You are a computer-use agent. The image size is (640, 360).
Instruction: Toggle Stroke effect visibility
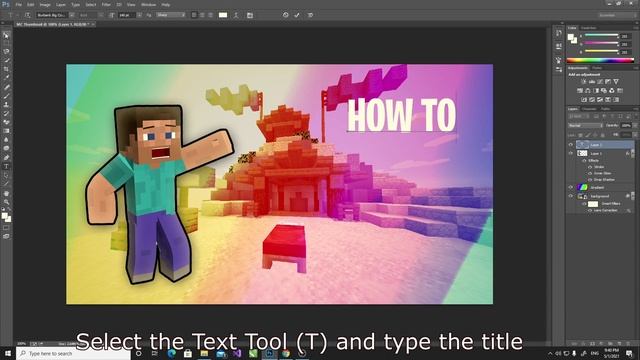590,167
